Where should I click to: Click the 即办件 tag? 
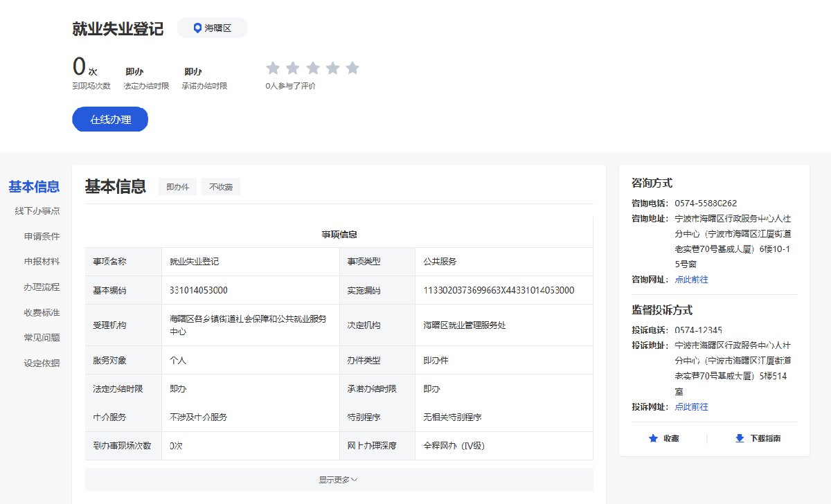pos(177,187)
